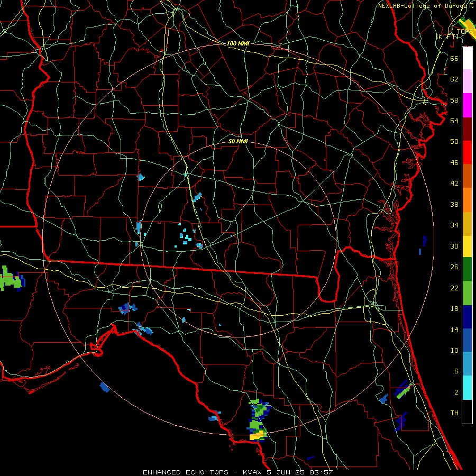476x476 pixels.
Task: Pick the bright yellow legend swatch
Action: pyautogui.click(x=467, y=246)
